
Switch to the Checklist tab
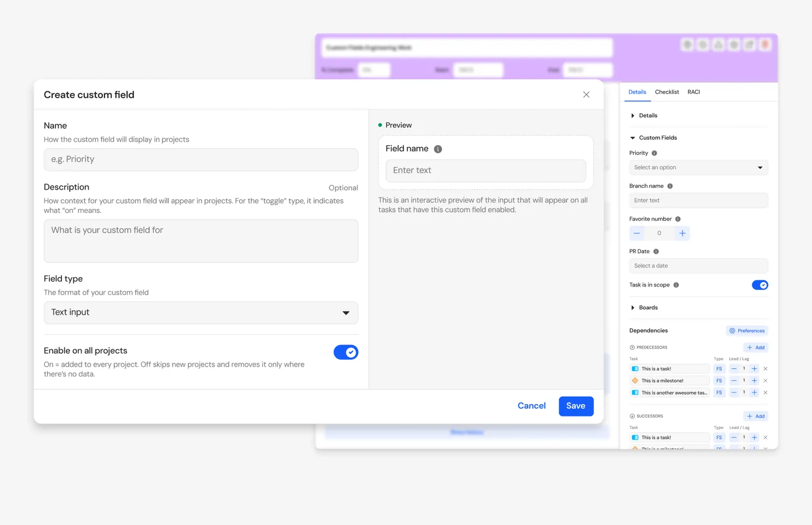coord(667,92)
